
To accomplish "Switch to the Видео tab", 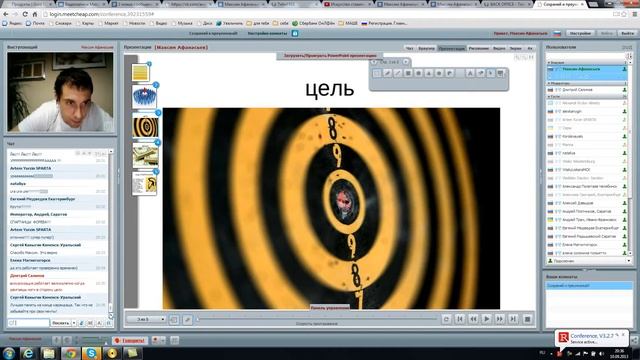I will coord(499,48).
